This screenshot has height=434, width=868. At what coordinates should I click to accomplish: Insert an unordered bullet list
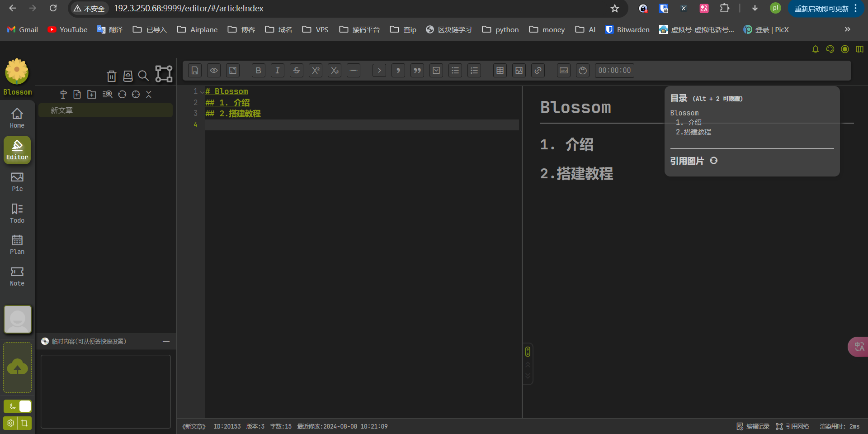(455, 71)
